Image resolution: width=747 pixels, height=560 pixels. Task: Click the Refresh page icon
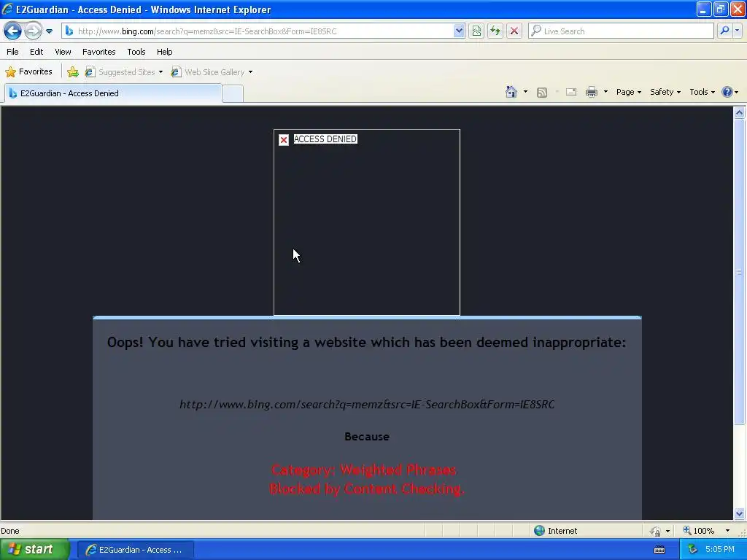click(495, 31)
